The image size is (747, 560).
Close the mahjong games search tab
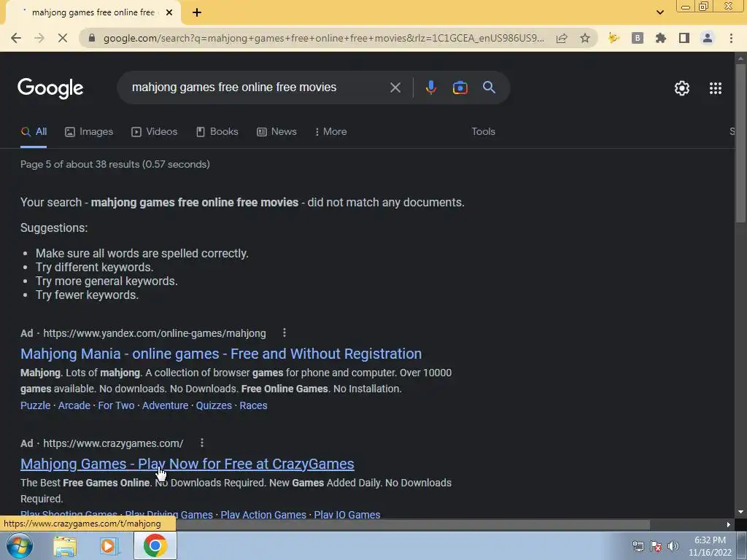pyautogui.click(x=169, y=13)
